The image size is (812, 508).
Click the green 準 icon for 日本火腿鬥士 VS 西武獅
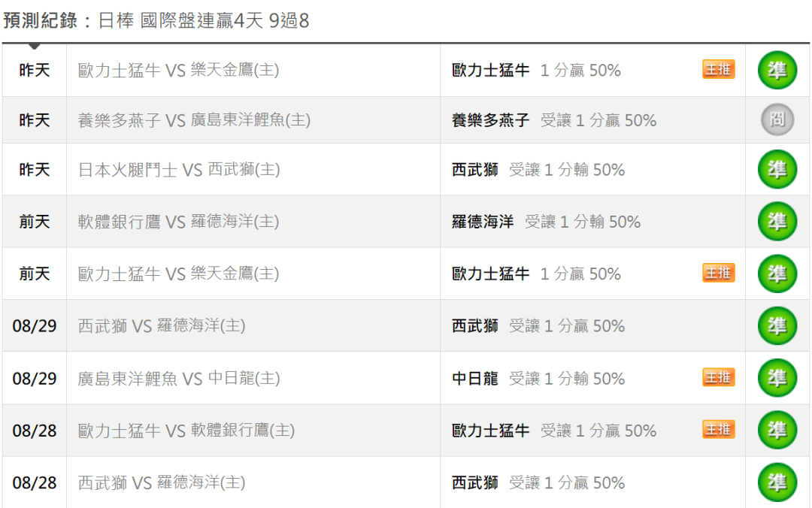coord(777,169)
